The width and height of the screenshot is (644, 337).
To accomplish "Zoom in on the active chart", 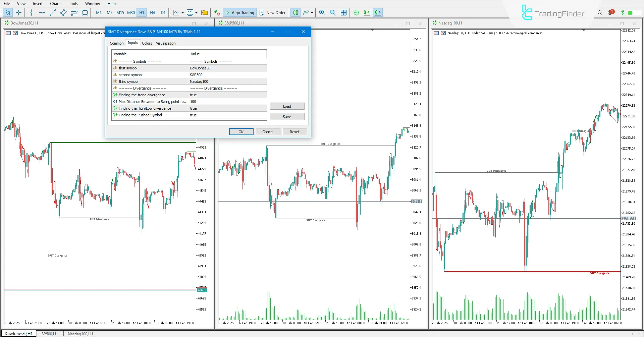I will [322, 12].
